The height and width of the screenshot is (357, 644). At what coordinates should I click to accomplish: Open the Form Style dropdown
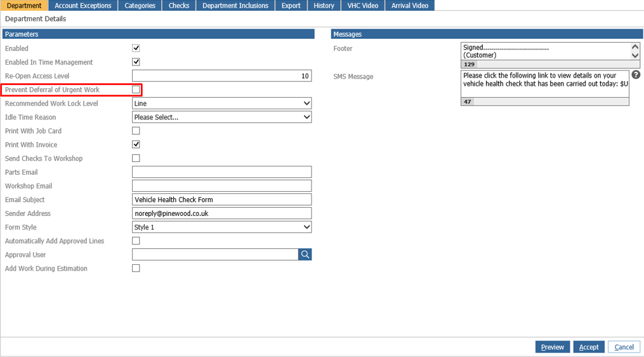221,227
